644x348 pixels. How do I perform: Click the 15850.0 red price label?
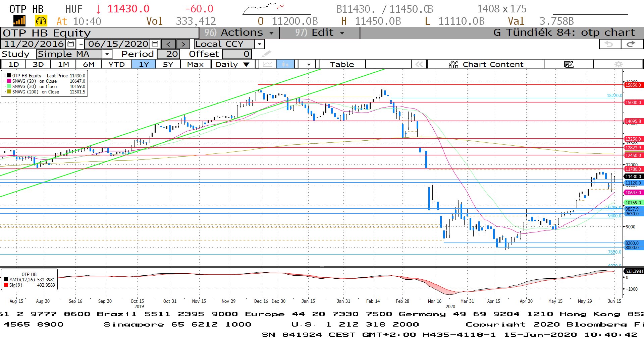point(633,85)
